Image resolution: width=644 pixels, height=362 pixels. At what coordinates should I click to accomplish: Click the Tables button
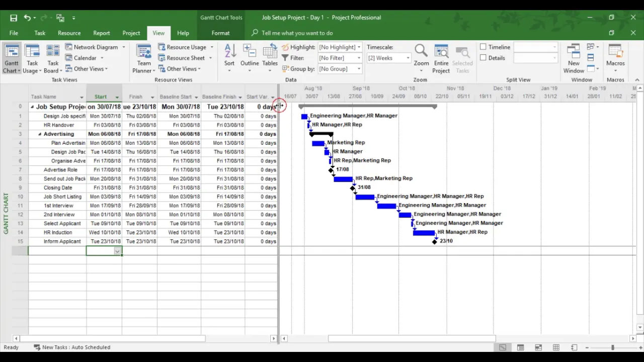point(270,58)
